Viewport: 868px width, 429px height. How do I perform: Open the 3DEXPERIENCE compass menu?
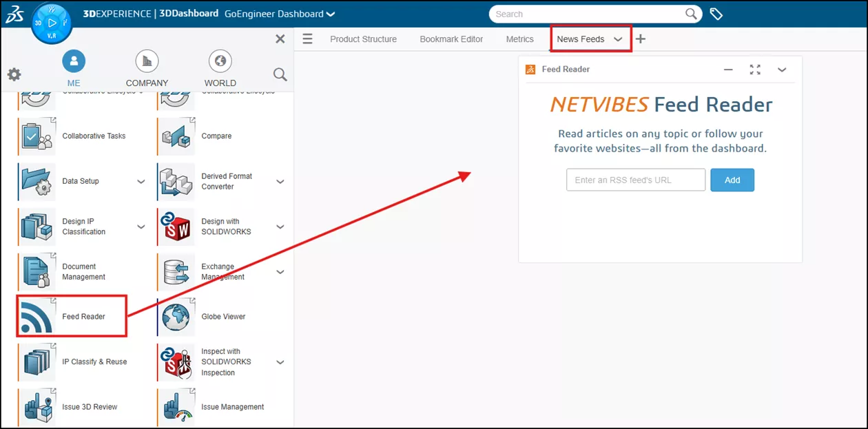[52, 23]
